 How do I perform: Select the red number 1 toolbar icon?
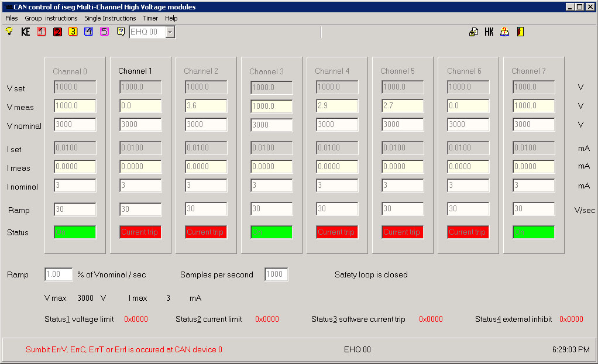[42, 32]
